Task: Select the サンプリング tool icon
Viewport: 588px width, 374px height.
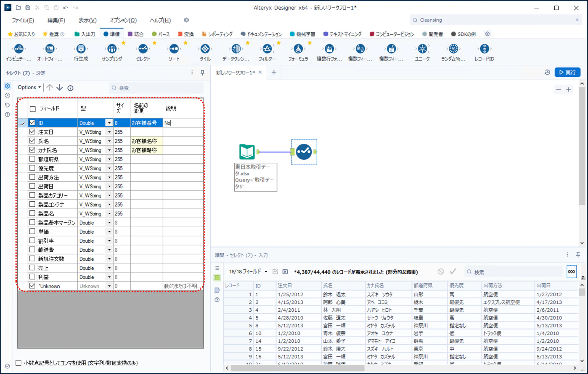Action: point(112,49)
